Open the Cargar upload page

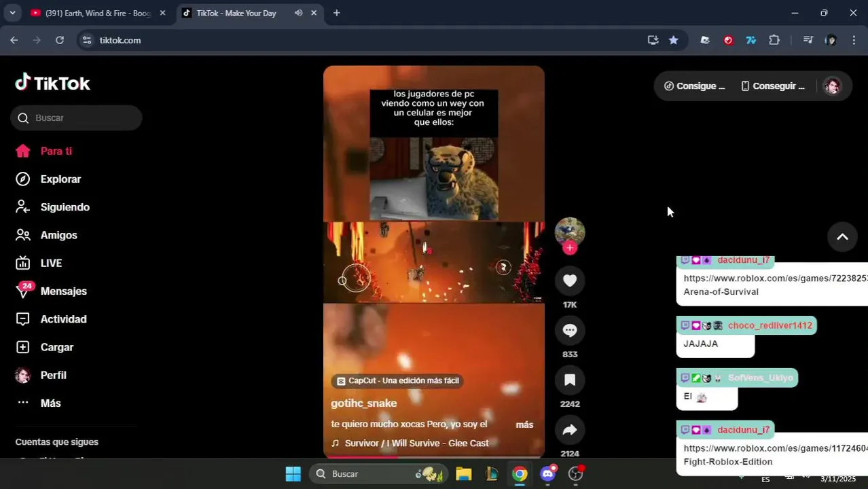click(x=44, y=347)
